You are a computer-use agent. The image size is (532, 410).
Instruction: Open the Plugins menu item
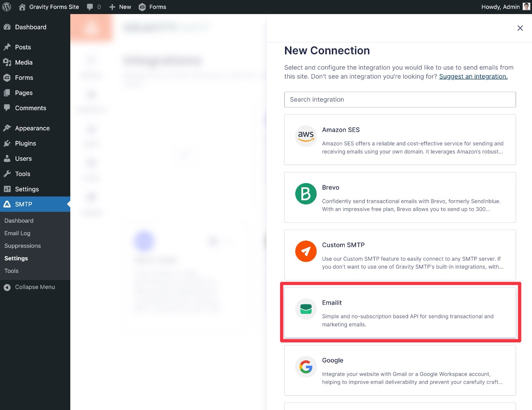click(25, 143)
